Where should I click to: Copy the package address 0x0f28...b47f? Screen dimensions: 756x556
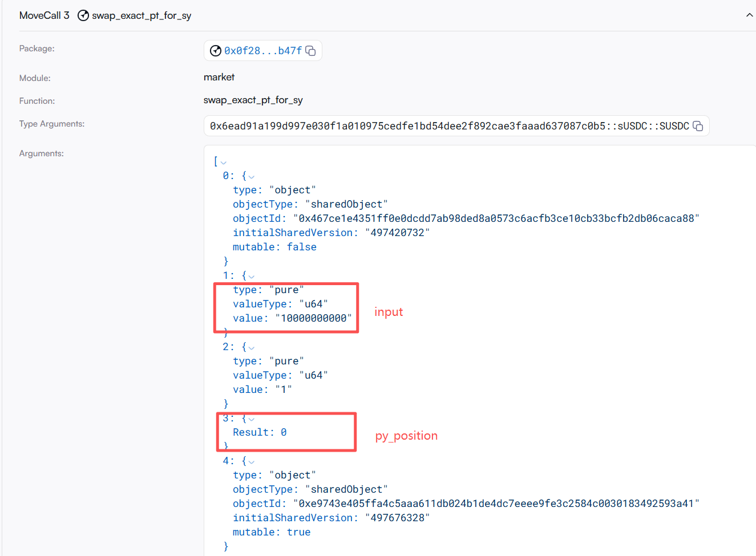coord(310,51)
